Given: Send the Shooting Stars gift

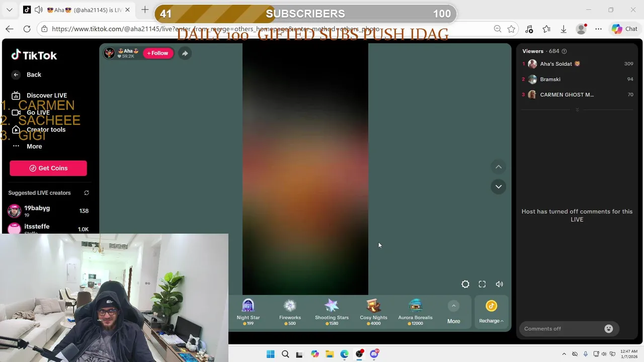Looking at the screenshot, I should (x=332, y=312).
